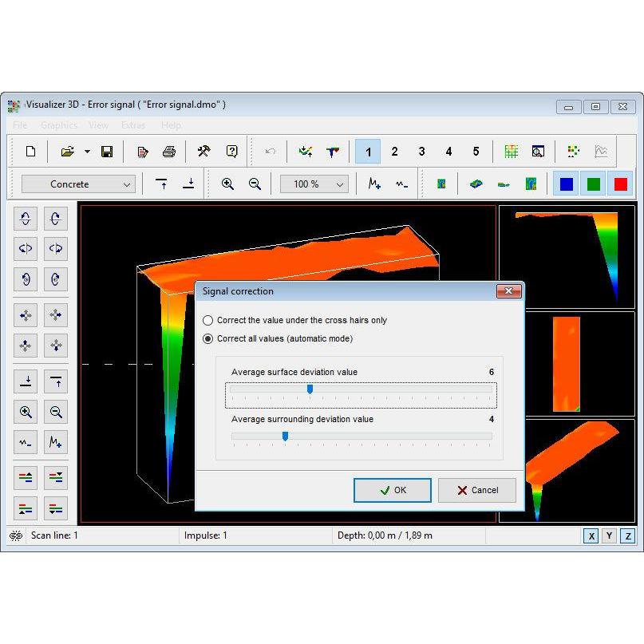644x644 pixels.
Task: Click the help question mark icon
Action: point(231,152)
